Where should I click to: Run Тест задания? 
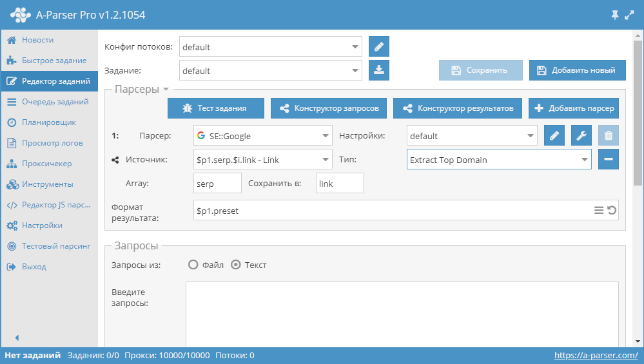point(215,108)
